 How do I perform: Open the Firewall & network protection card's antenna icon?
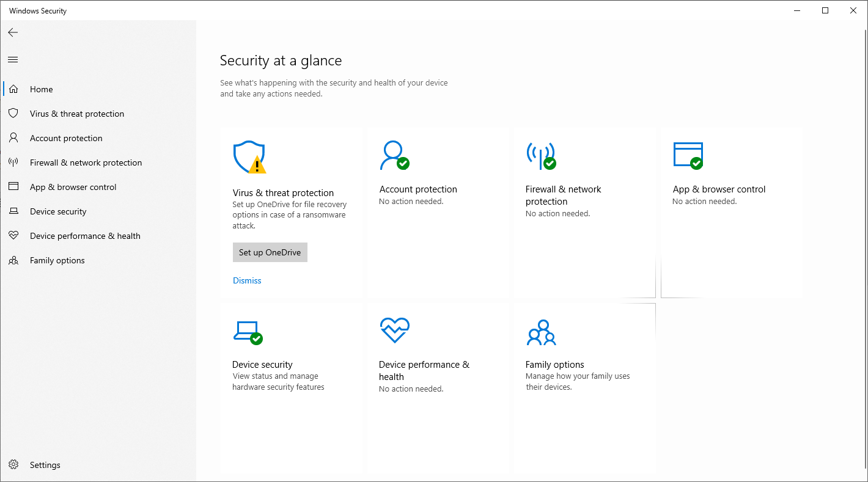click(x=541, y=156)
